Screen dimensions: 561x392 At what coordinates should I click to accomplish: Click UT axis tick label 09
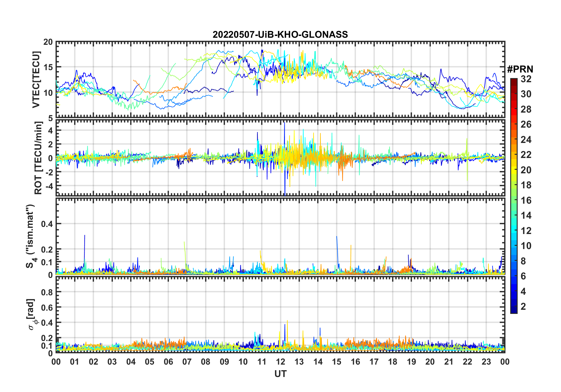224,362
